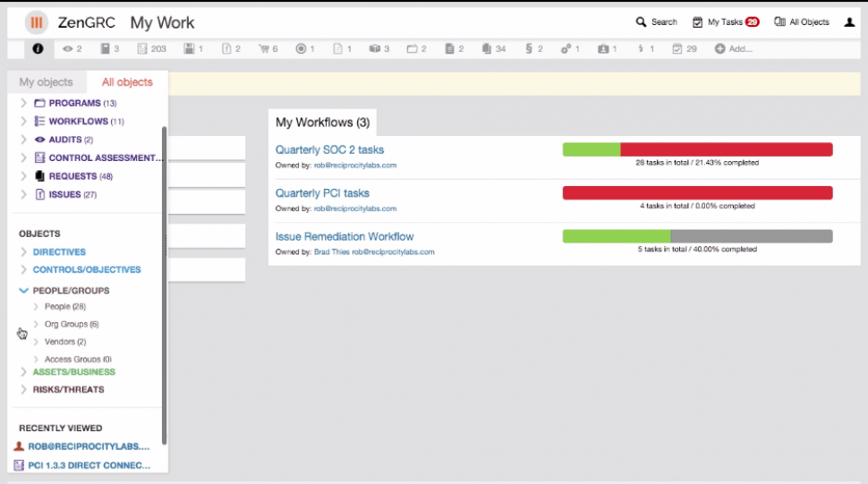The image size is (868, 484).
Task: Expand the Directives section
Action: pos(24,252)
